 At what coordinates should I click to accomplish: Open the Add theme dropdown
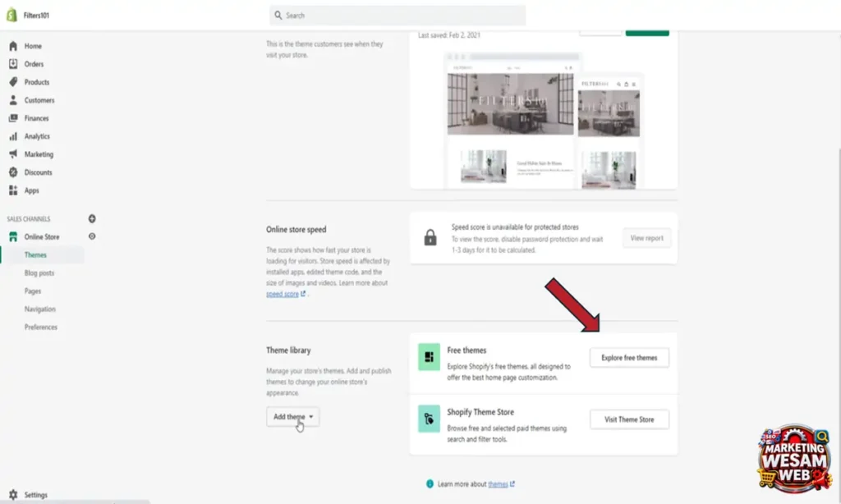(x=293, y=417)
